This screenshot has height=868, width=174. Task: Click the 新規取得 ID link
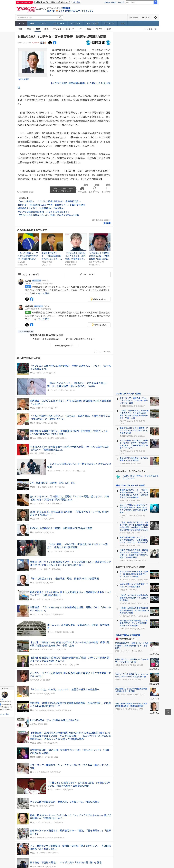66,8
